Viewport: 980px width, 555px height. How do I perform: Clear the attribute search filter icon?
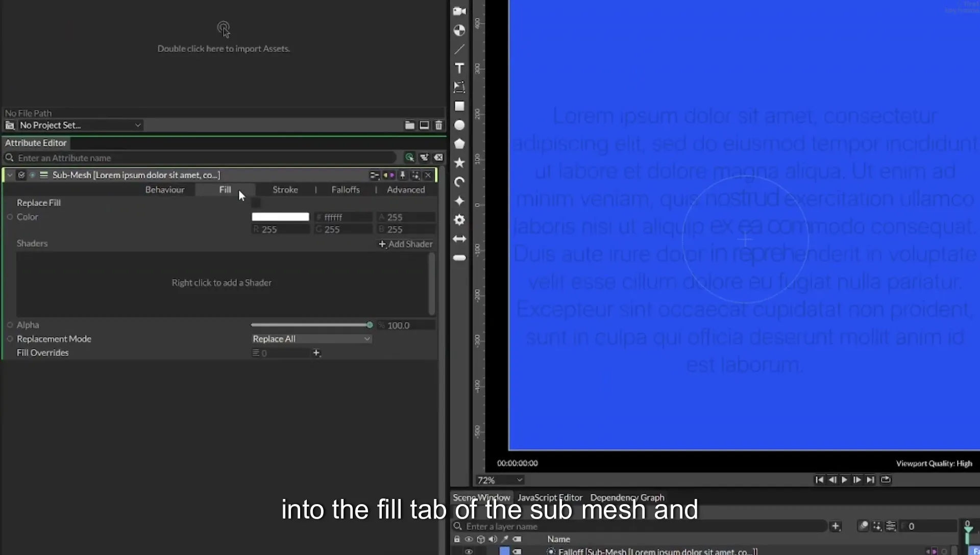438,158
